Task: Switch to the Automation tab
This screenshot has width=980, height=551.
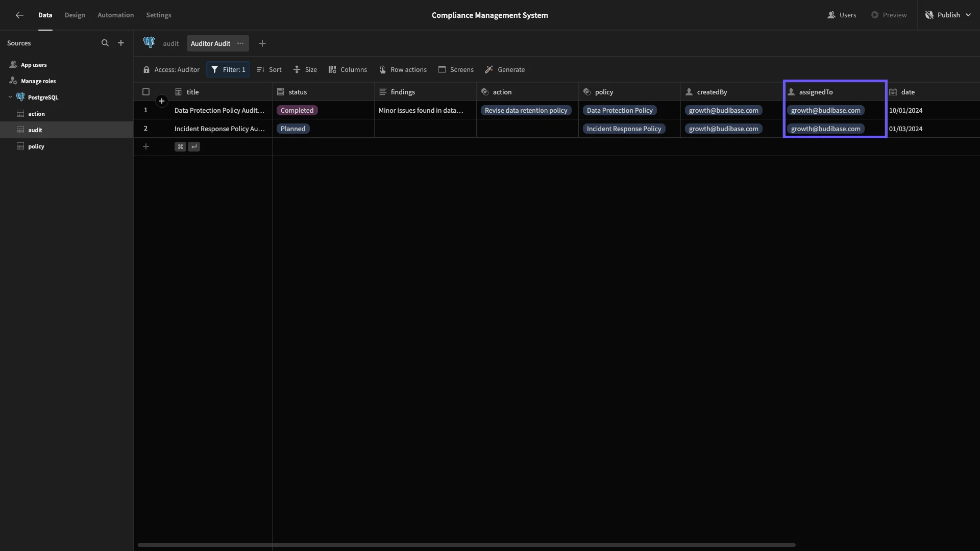Action: [x=115, y=15]
